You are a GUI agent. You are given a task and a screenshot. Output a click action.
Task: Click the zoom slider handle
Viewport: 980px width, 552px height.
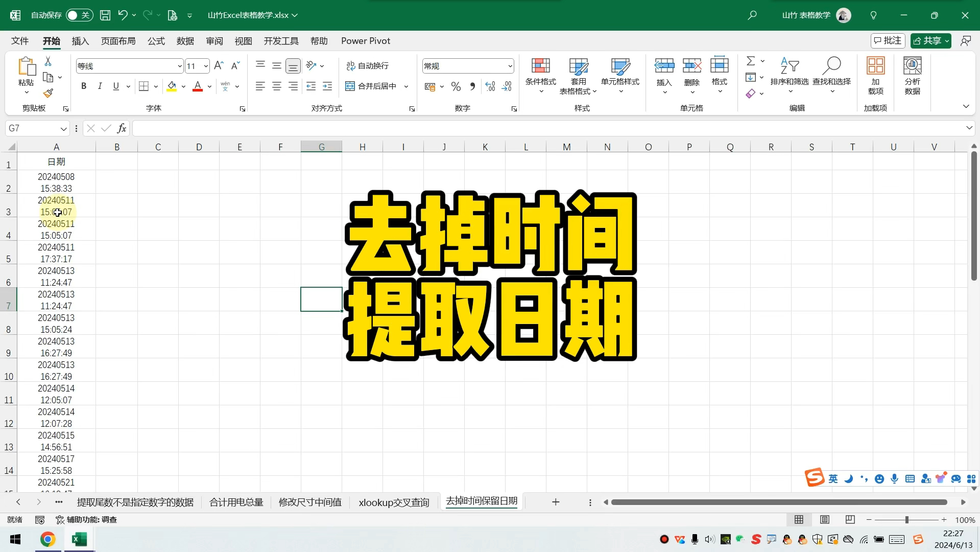point(906,520)
